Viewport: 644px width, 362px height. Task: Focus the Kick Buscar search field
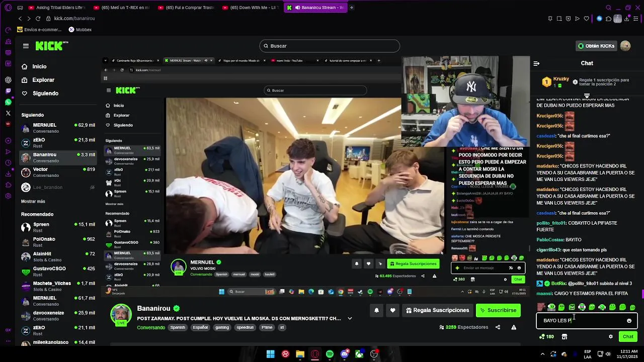[330, 46]
